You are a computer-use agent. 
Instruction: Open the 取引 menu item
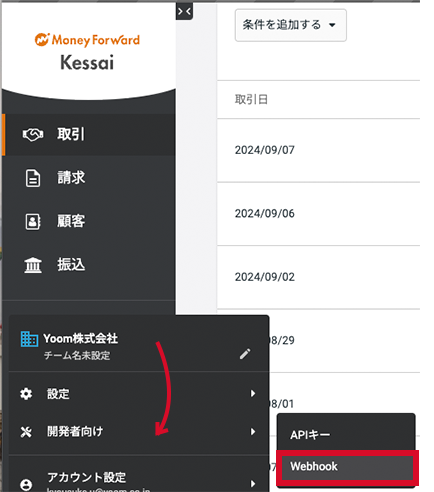click(89, 135)
